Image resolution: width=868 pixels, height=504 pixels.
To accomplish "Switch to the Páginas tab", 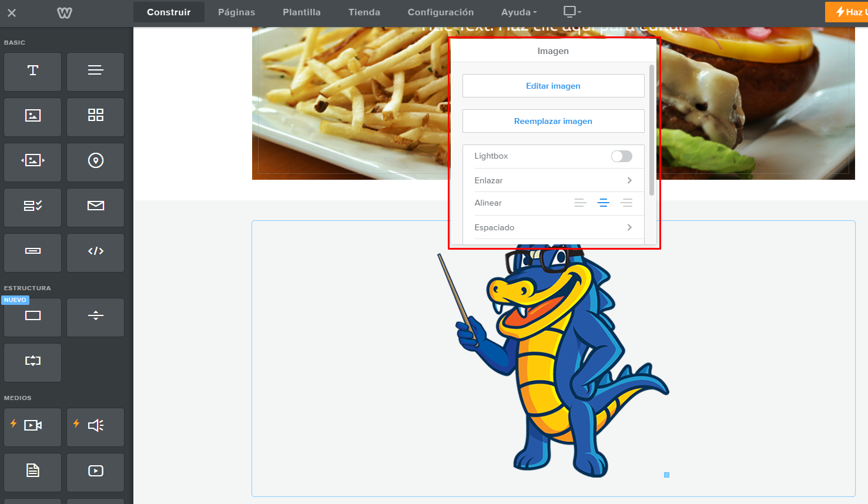I will pos(236,12).
